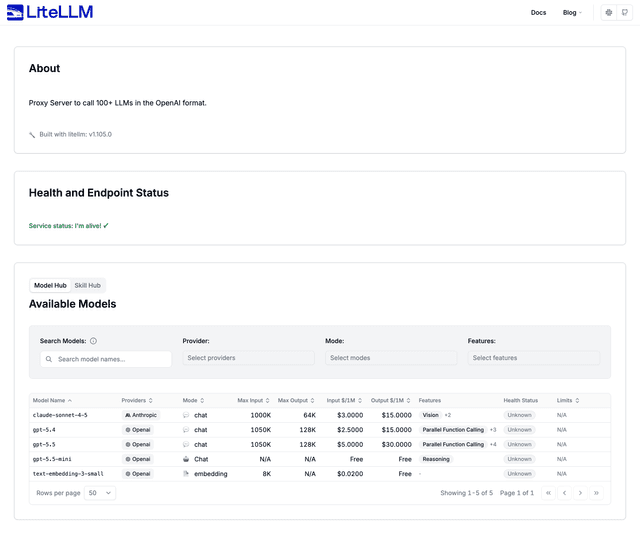Toggle the theme settings icon in header
The width and height of the screenshot is (640, 541).
[609, 13]
